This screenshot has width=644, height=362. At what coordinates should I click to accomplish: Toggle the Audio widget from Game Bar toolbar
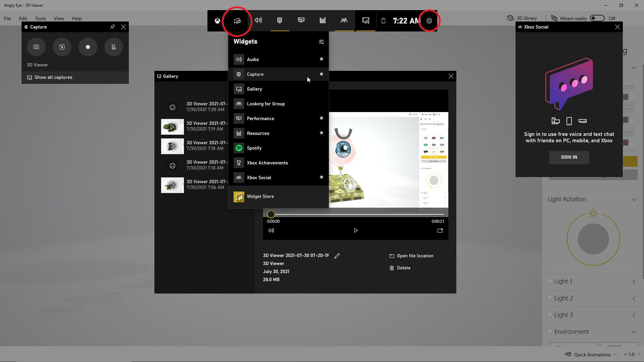258,20
